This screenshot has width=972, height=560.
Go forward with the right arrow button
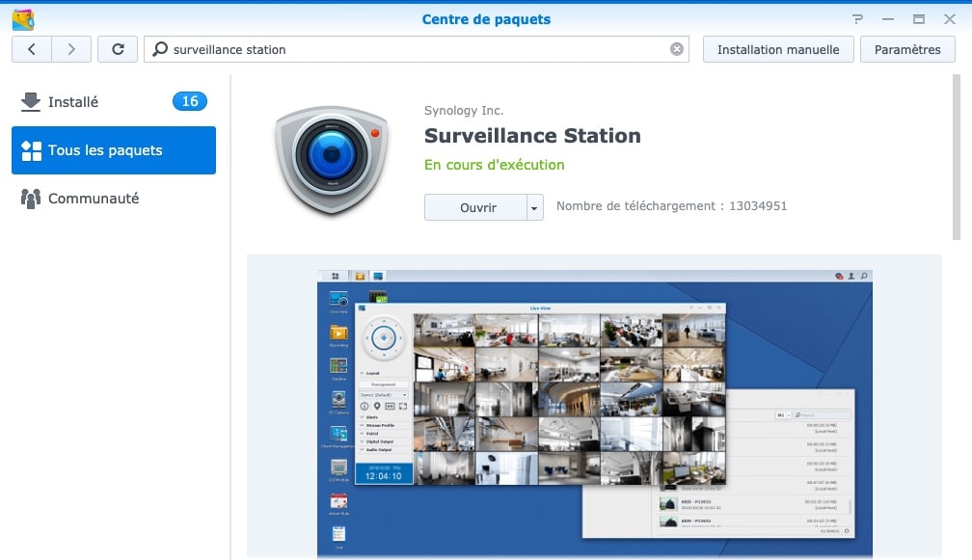pos(71,49)
